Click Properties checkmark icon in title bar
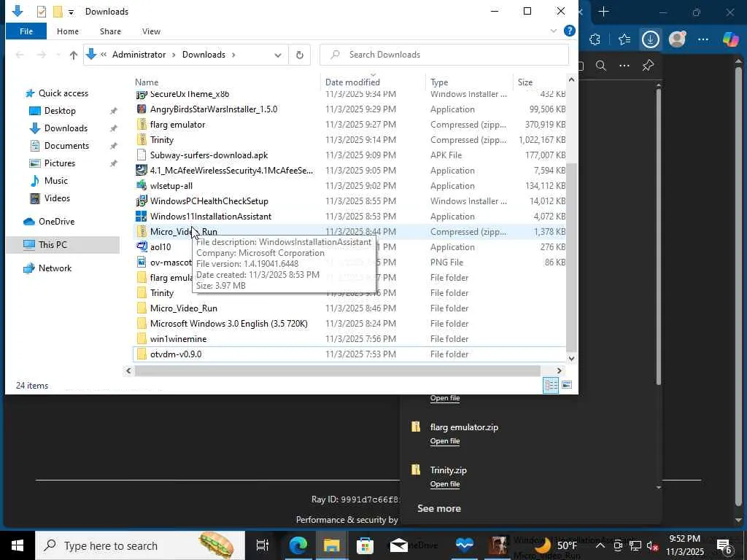The height and width of the screenshot is (560, 747). coord(42,12)
